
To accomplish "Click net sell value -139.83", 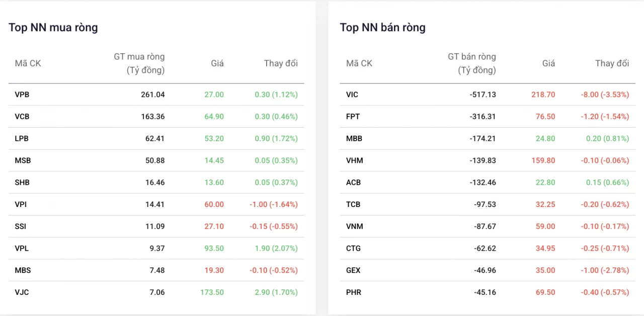I will pyautogui.click(x=483, y=161).
